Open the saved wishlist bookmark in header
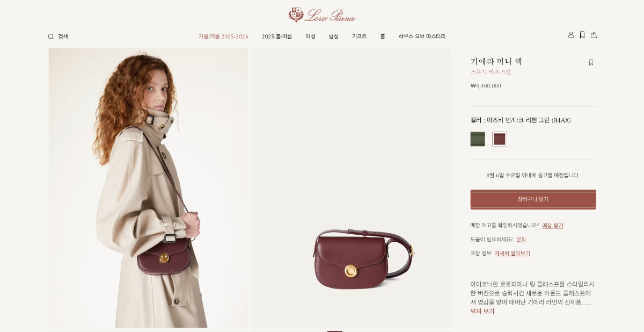The width and height of the screenshot is (644, 332). click(x=582, y=35)
